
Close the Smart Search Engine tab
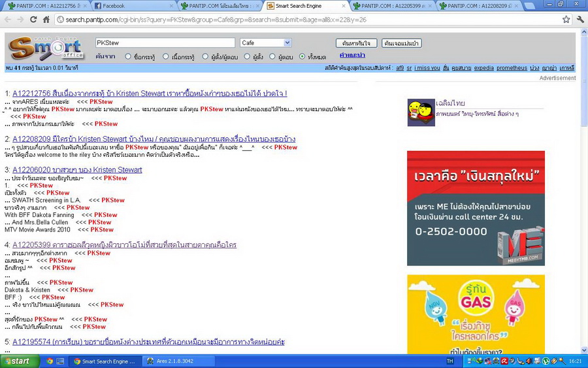[x=344, y=6]
